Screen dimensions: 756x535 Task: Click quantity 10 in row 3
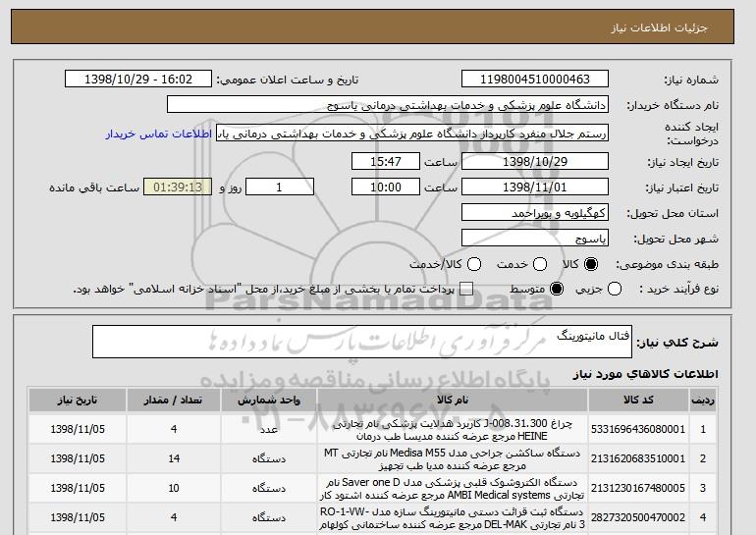(174, 488)
